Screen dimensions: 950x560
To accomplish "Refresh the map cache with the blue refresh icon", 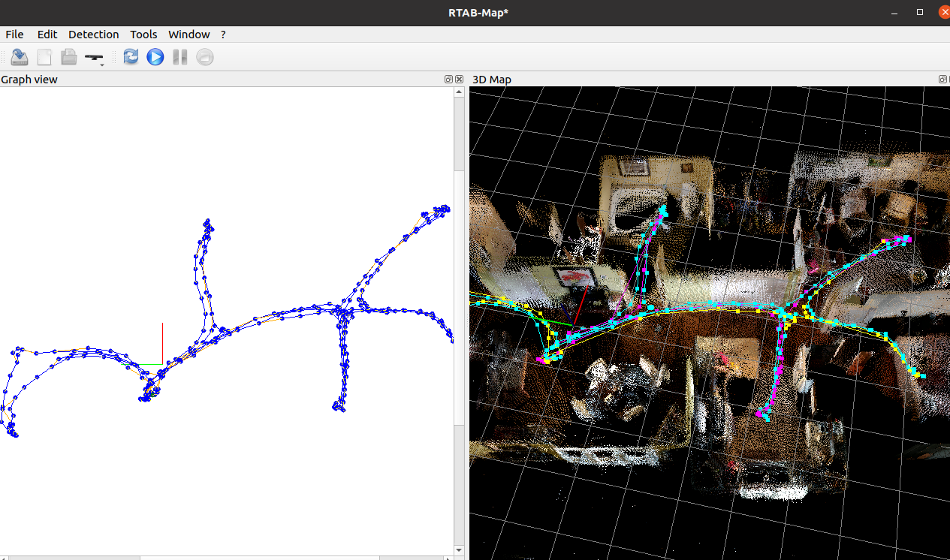I will click(x=131, y=57).
